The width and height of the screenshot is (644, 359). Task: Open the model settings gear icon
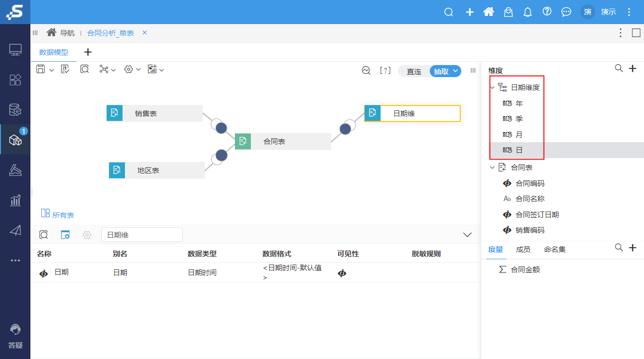tap(129, 69)
